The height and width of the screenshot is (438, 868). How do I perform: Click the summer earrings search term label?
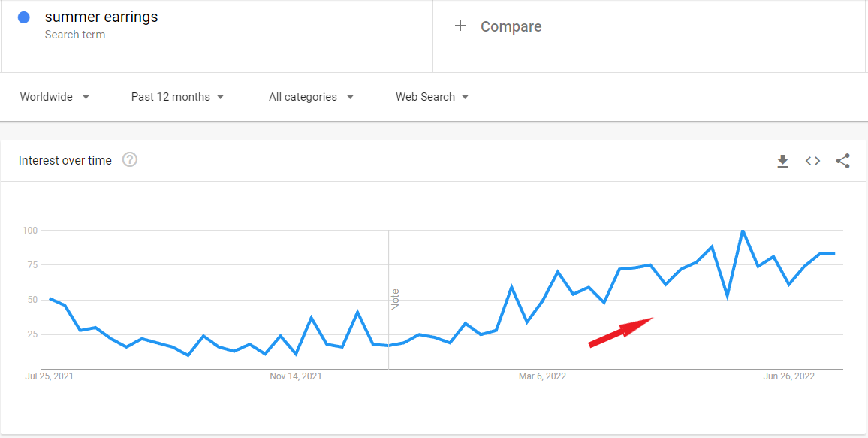click(101, 17)
